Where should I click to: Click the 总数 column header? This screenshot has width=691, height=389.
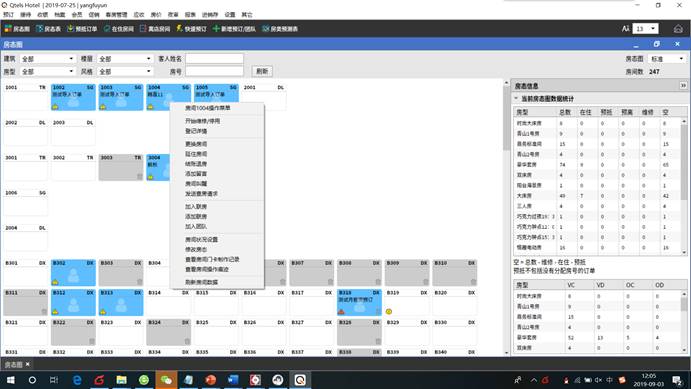pyautogui.click(x=565, y=112)
